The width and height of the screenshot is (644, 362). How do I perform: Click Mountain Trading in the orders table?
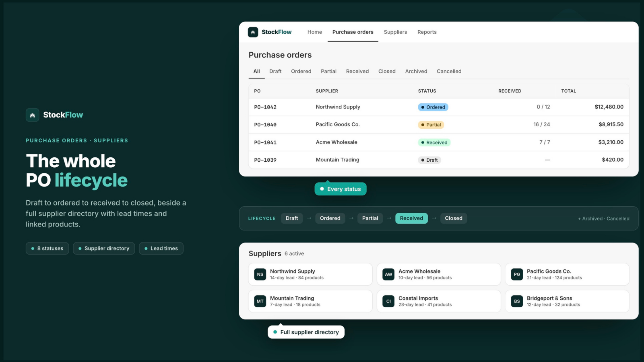[337, 160]
